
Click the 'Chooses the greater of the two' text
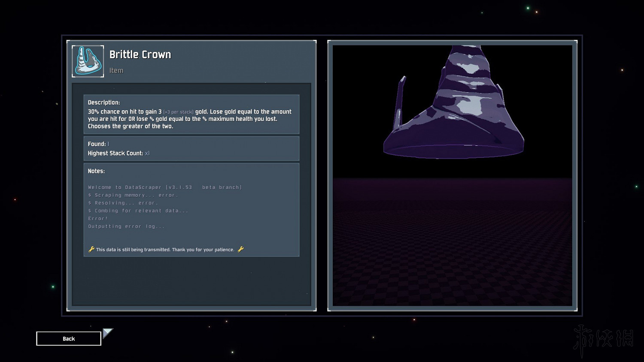click(131, 126)
